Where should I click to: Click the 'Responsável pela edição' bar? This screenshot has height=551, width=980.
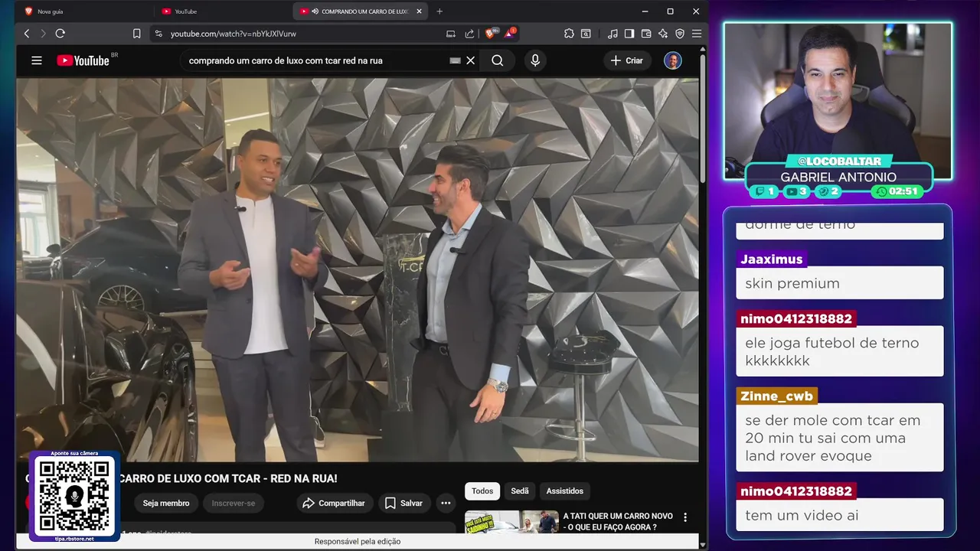358,541
